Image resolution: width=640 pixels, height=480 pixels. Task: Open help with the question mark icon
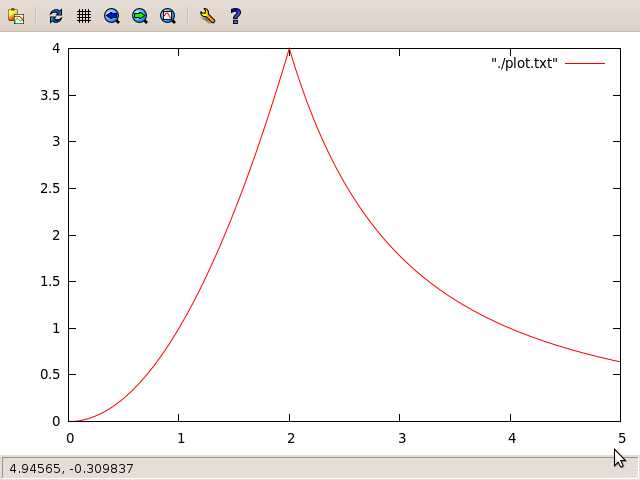[236, 16]
